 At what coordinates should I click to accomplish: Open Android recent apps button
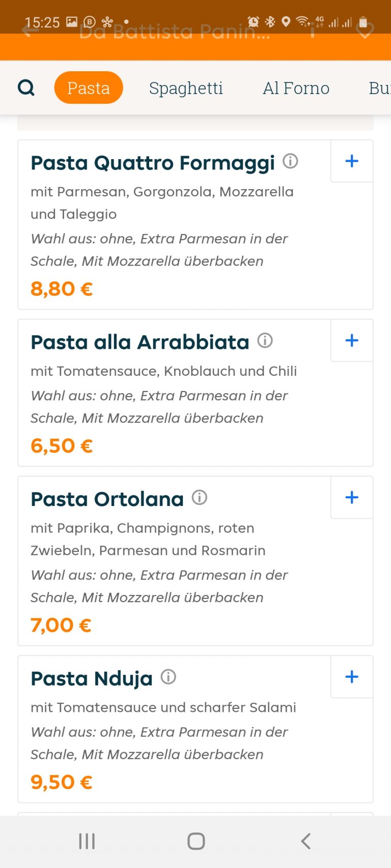[x=87, y=841]
